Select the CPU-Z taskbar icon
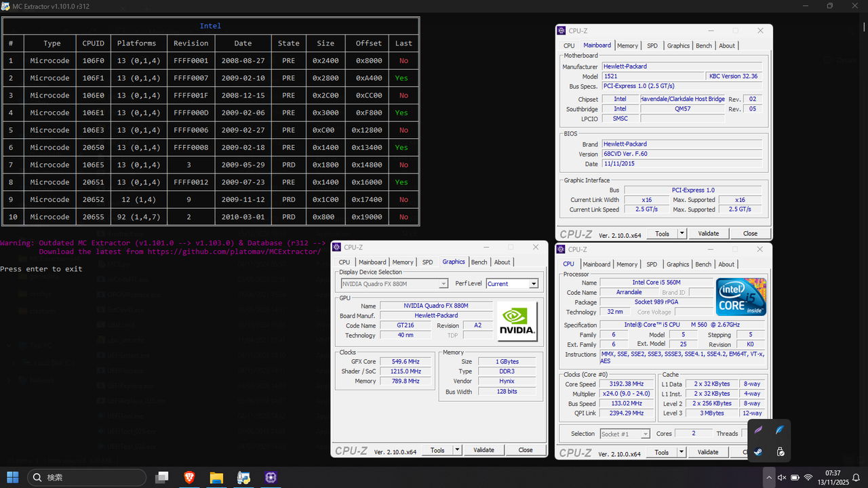The height and width of the screenshot is (488, 868). point(271,478)
